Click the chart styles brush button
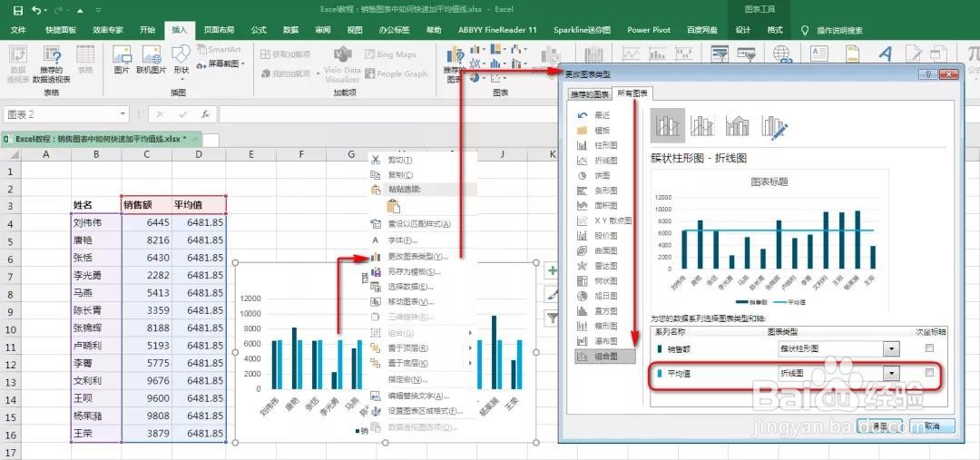The height and width of the screenshot is (460, 980). 553,294
